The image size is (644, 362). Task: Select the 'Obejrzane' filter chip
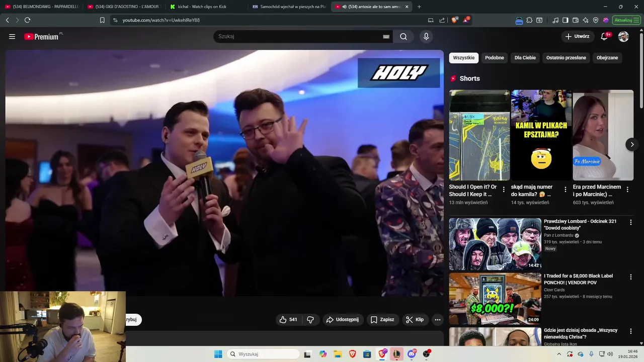click(607, 58)
